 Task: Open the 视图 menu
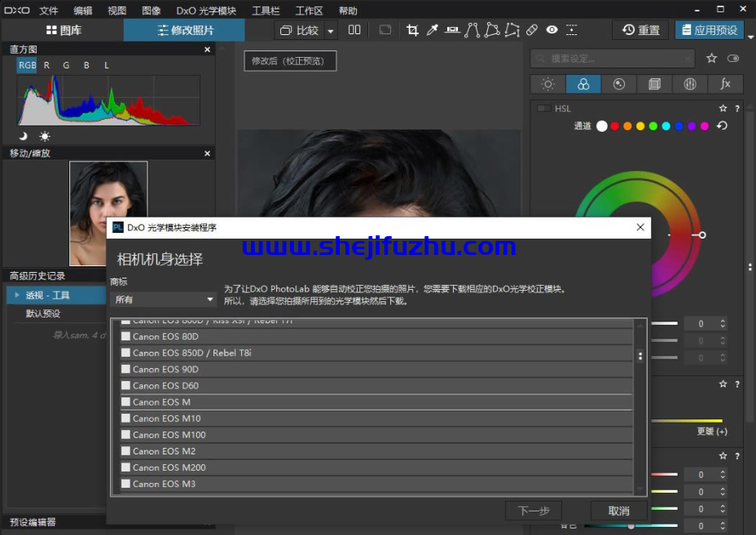117,11
